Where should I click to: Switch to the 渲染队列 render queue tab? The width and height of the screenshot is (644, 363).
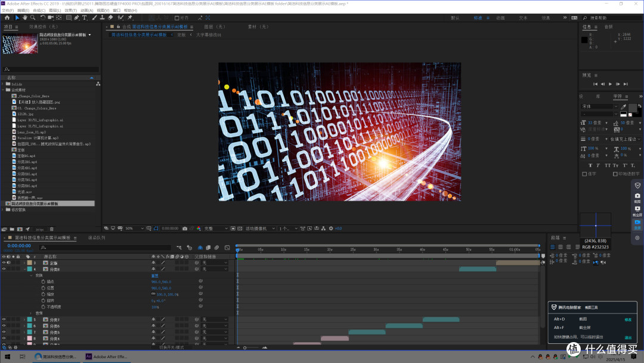[x=97, y=238]
